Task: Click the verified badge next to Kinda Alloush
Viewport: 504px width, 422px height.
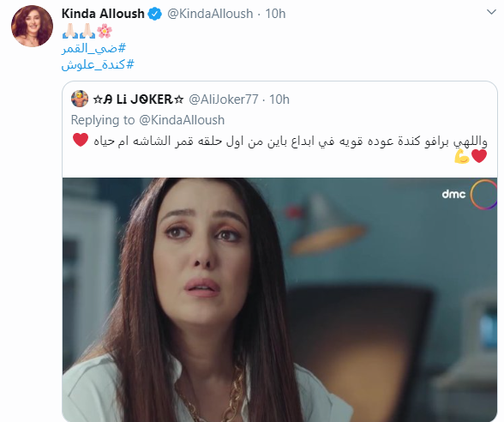Action: (155, 14)
